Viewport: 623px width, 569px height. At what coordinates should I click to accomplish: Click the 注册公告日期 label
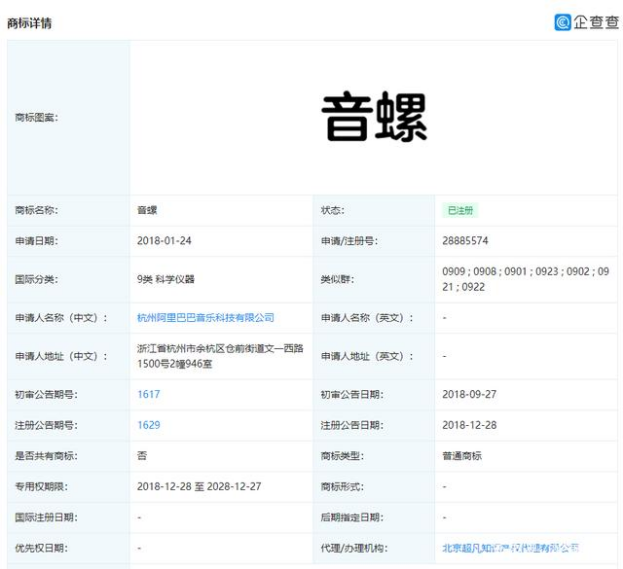point(352,425)
